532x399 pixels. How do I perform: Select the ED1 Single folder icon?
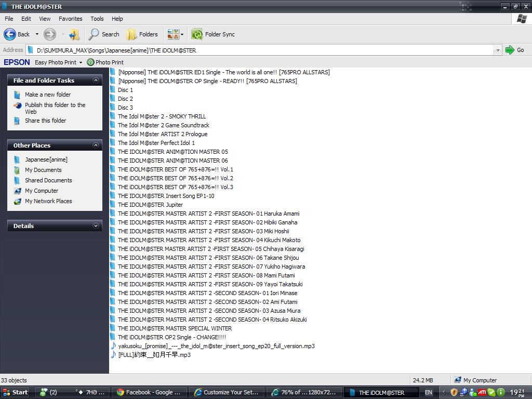pyautogui.click(x=113, y=72)
